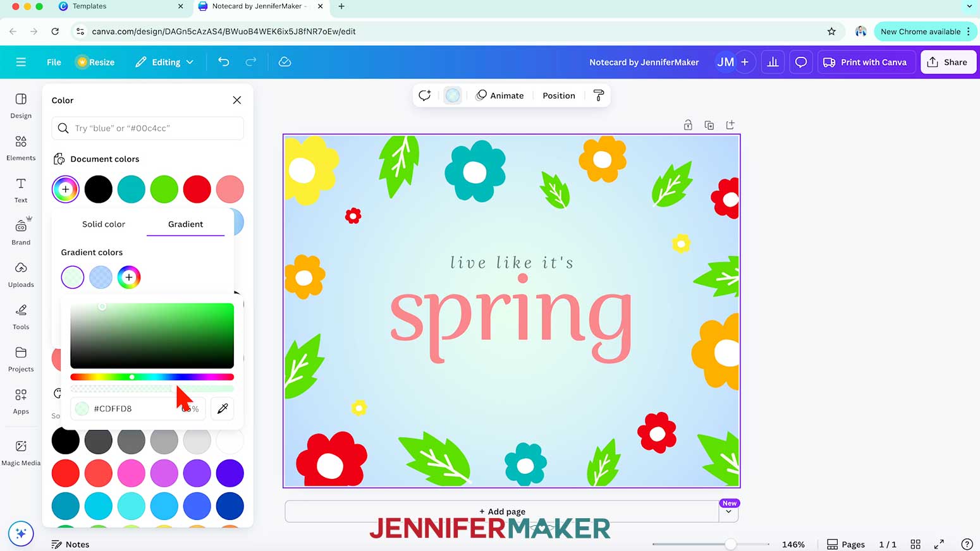
Task: Select the Gradient tab
Action: [185, 224]
